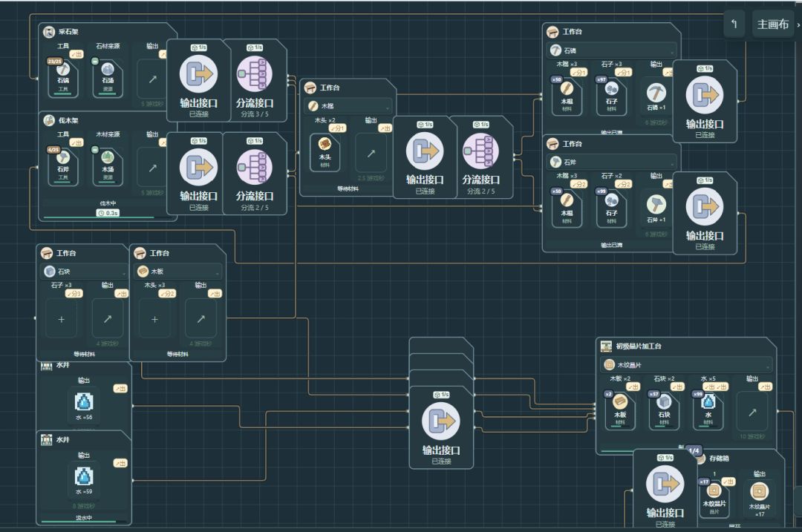Toggle the 分3 tag under 石子 ×3
802x532 pixels.
point(74,294)
